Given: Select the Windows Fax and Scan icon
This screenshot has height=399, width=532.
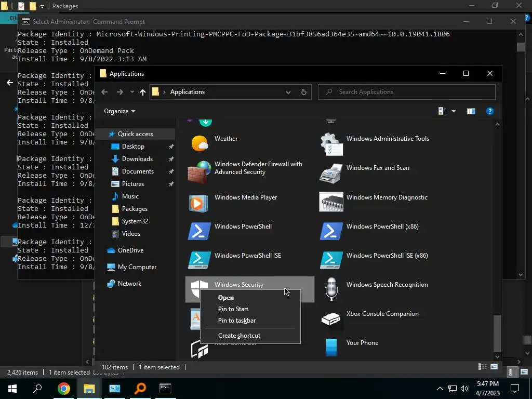Looking at the screenshot, I should coord(331,173).
